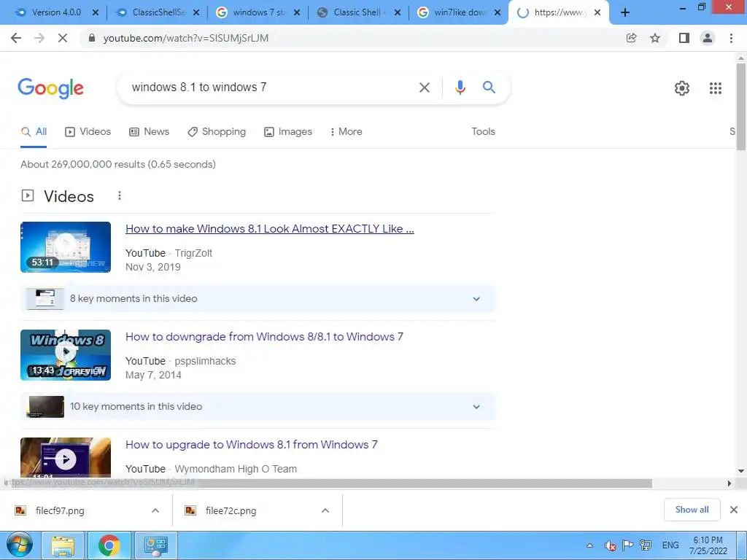
Task: Show hidden system tray icons
Action: (x=589, y=545)
